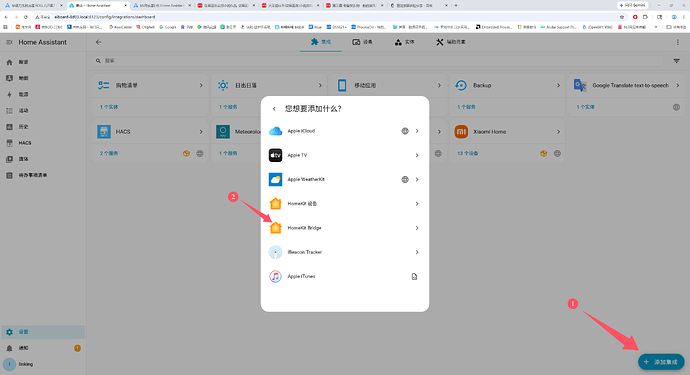
Task: Click the HACS card custom-integration box icon
Action: [x=187, y=154]
